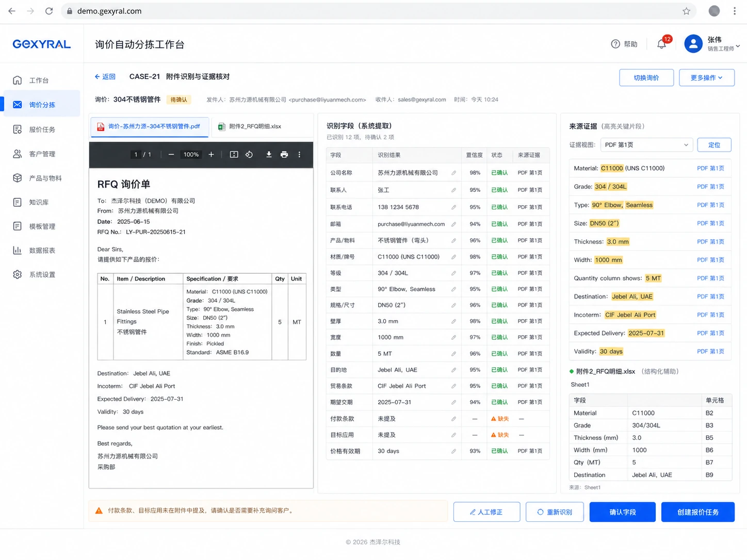Click the 创建报价任务 button
747x560 pixels.
[698, 512]
